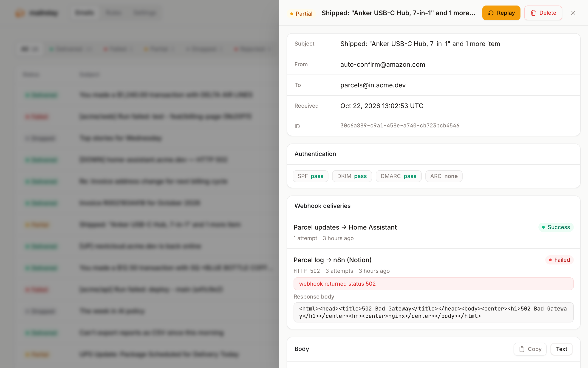The width and height of the screenshot is (588, 368).
Task: Close the email detail panel
Action: click(x=573, y=13)
